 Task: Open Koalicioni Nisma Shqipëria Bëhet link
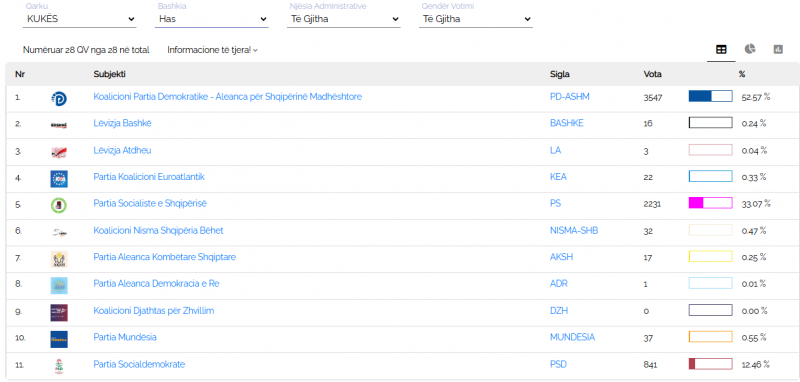(x=158, y=231)
